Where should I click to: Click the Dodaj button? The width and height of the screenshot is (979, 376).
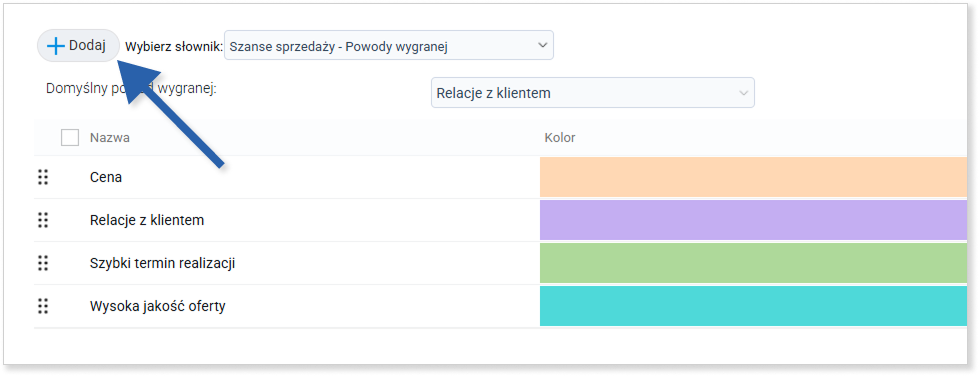tap(78, 46)
